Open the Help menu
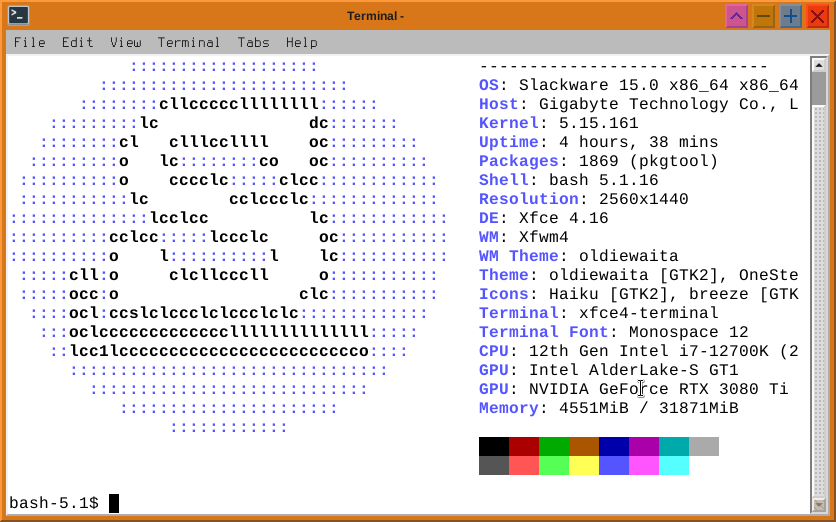Image resolution: width=836 pixels, height=522 pixels. (302, 43)
